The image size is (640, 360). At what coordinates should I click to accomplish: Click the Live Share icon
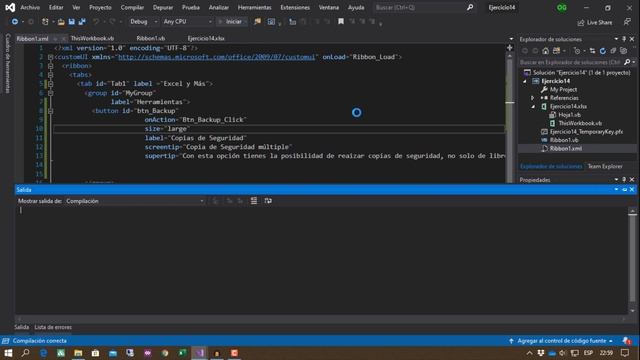click(580, 23)
